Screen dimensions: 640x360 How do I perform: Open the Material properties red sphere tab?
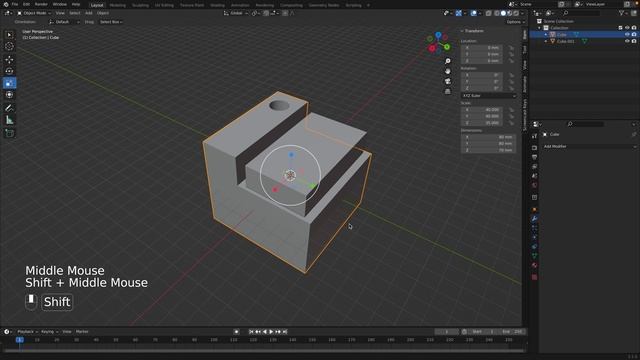point(534,266)
